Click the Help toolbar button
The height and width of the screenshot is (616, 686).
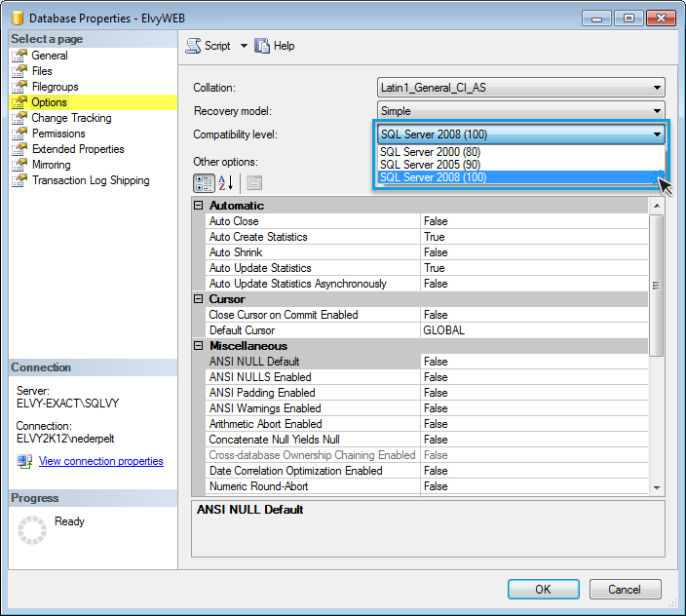[x=275, y=46]
